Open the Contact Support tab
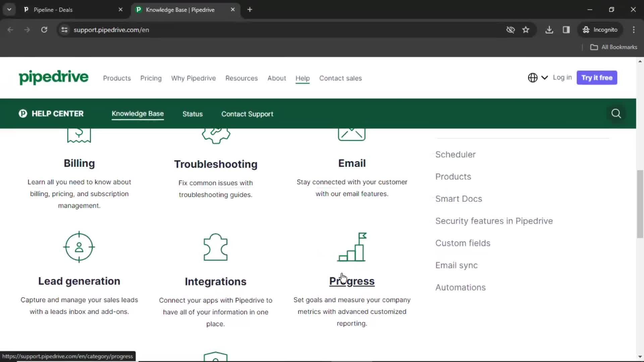Viewport: 644px width, 362px height. pos(247,114)
